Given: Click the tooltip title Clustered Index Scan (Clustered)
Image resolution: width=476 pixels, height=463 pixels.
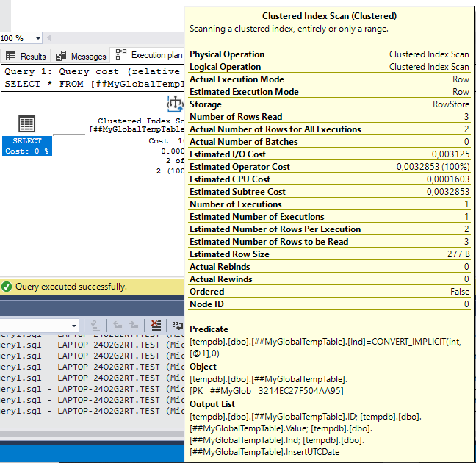Looking at the screenshot, I should 329,15.
